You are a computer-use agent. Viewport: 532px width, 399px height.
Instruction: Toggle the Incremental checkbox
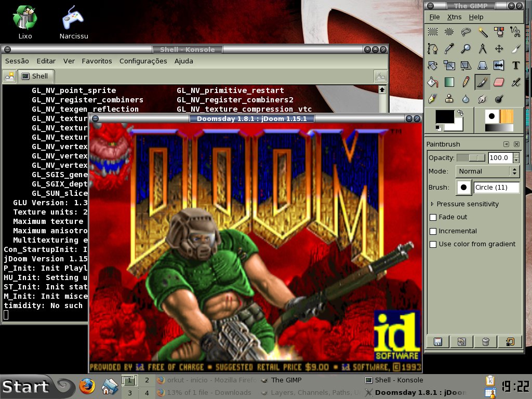[433, 231]
